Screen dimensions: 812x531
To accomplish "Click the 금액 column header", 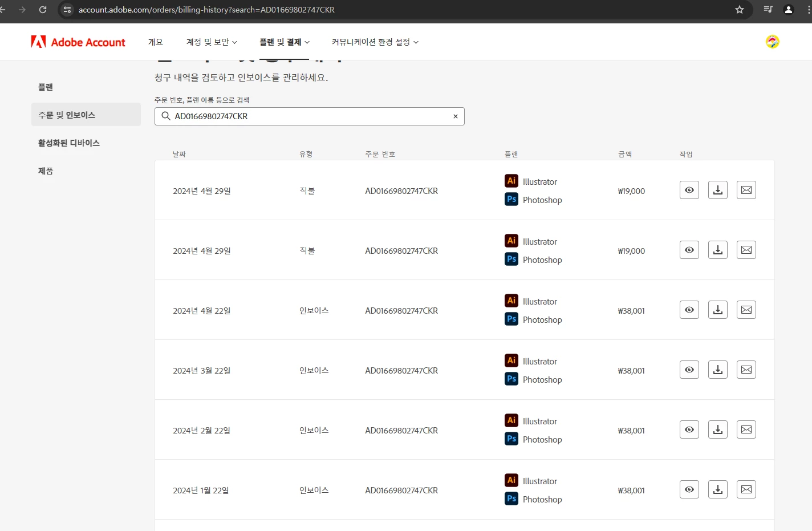I will coord(625,154).
